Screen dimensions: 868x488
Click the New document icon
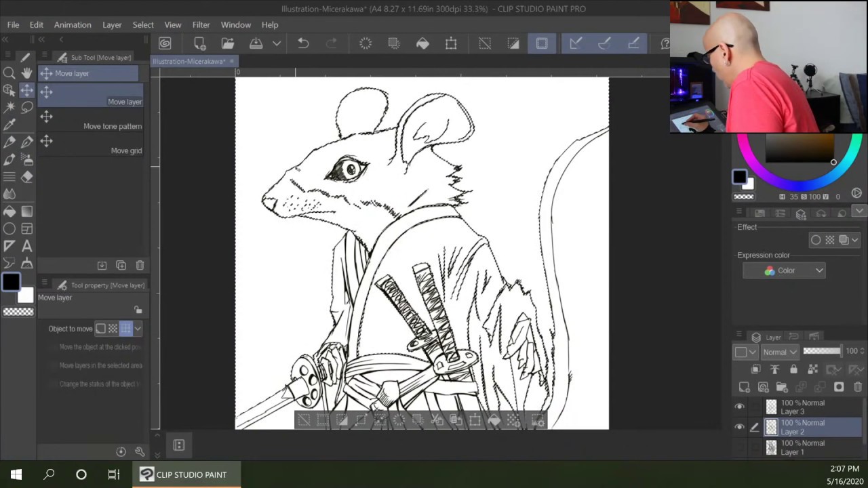tap(199, 43)
